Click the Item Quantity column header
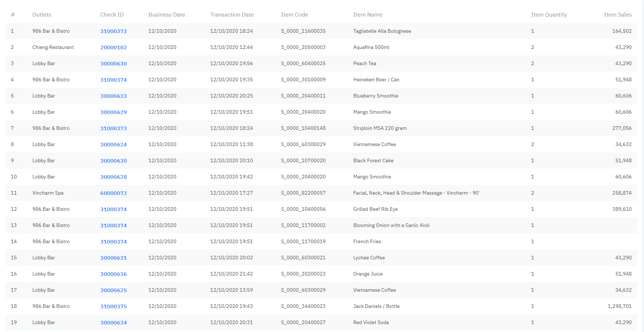 click(x=549, y=15)
